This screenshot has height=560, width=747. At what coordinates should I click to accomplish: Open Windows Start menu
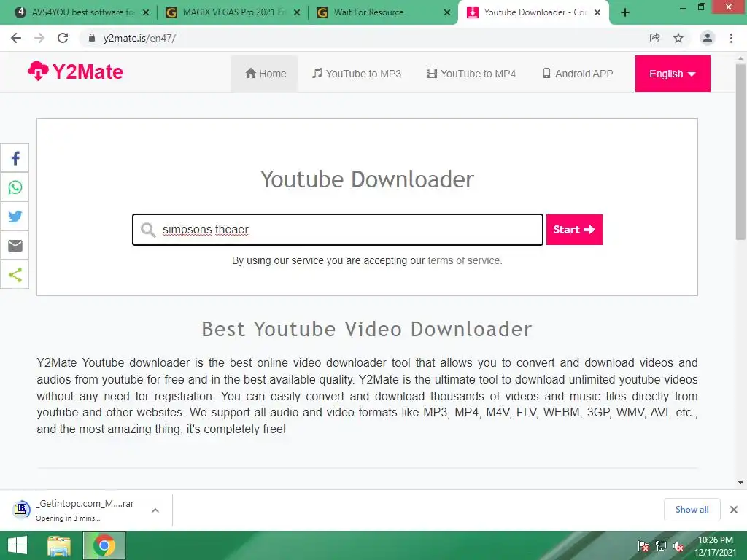point(18,545)
